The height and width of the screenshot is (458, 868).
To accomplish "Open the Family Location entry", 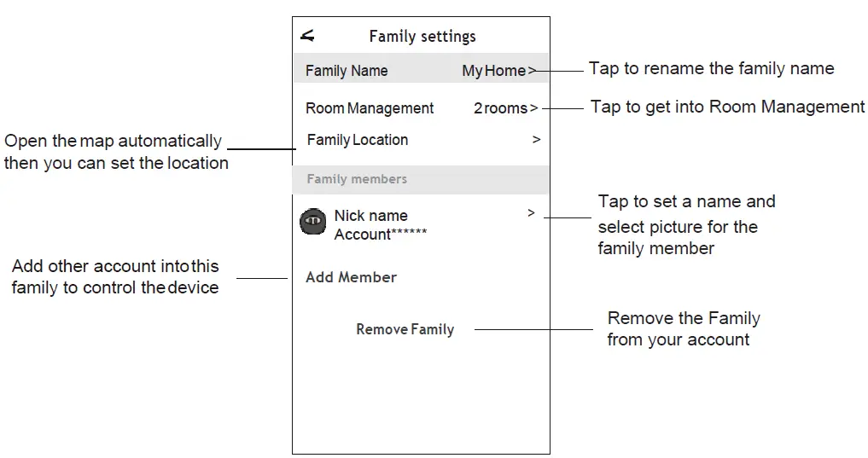I will (x=358, y=140).
